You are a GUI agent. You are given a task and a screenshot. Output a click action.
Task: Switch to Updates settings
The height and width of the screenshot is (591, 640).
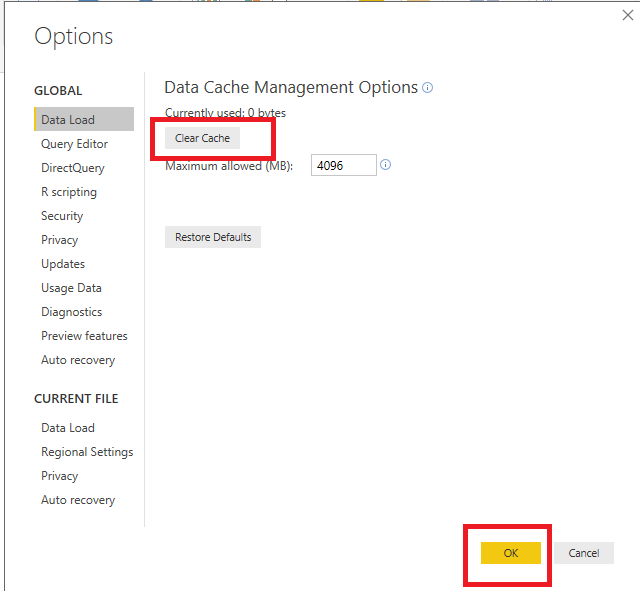[x=63, y=264]
